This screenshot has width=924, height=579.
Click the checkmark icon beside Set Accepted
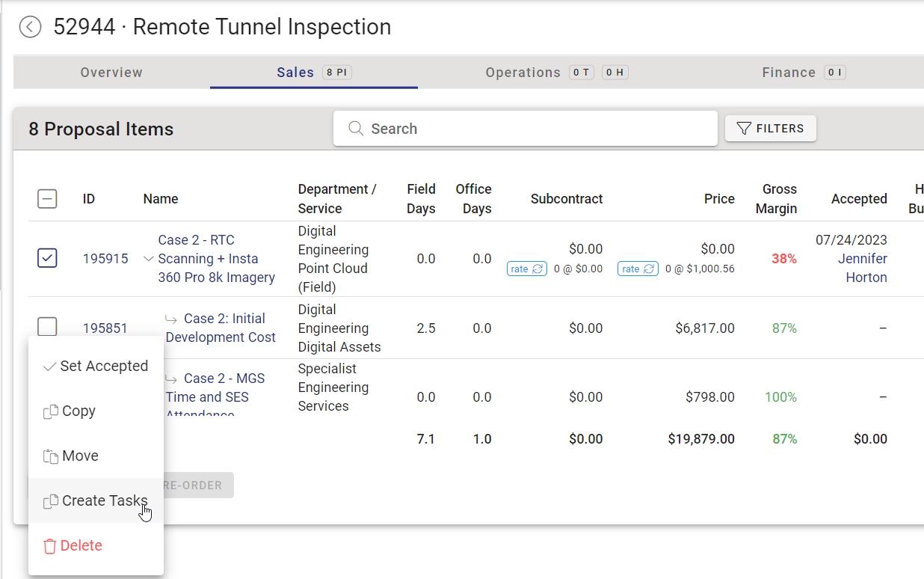point(49,366)
